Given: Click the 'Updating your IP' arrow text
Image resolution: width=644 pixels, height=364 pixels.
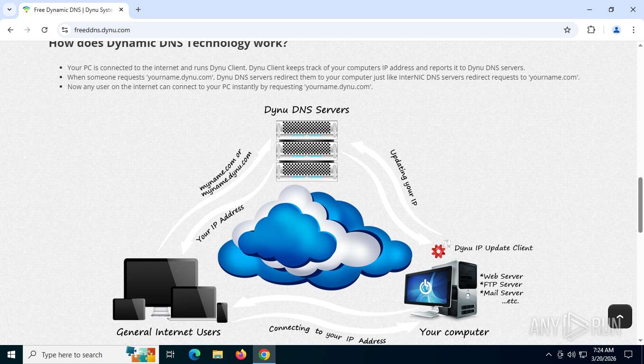Looking at the screenshot, I should [x=403, y=177].
